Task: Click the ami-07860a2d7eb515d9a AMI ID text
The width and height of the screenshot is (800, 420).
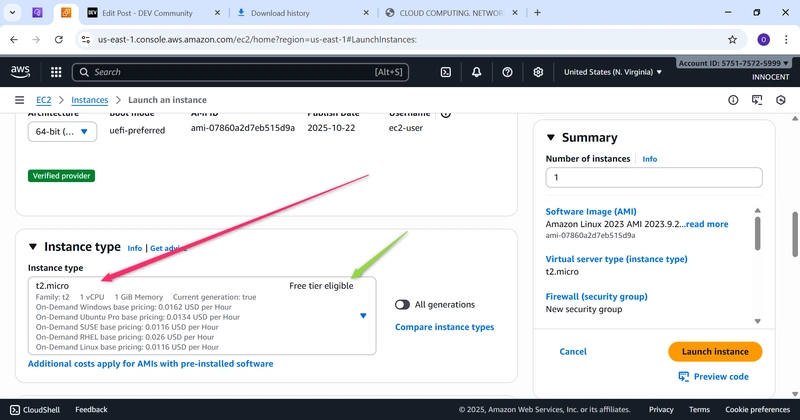Action: 243,128
